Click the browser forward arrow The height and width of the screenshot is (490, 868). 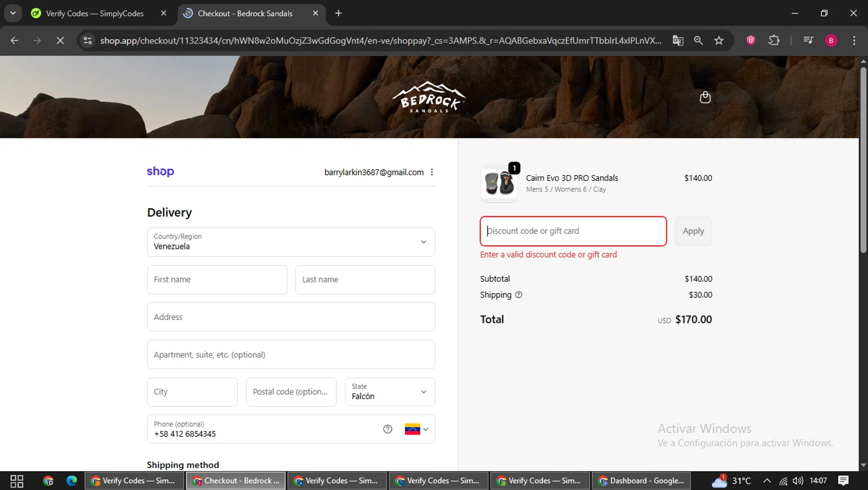pos(37,40)
